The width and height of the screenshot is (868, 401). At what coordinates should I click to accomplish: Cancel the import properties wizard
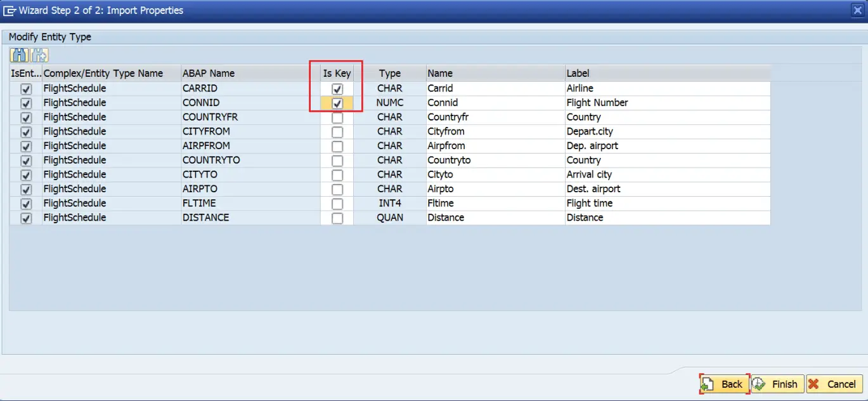(x=834, y=384)
